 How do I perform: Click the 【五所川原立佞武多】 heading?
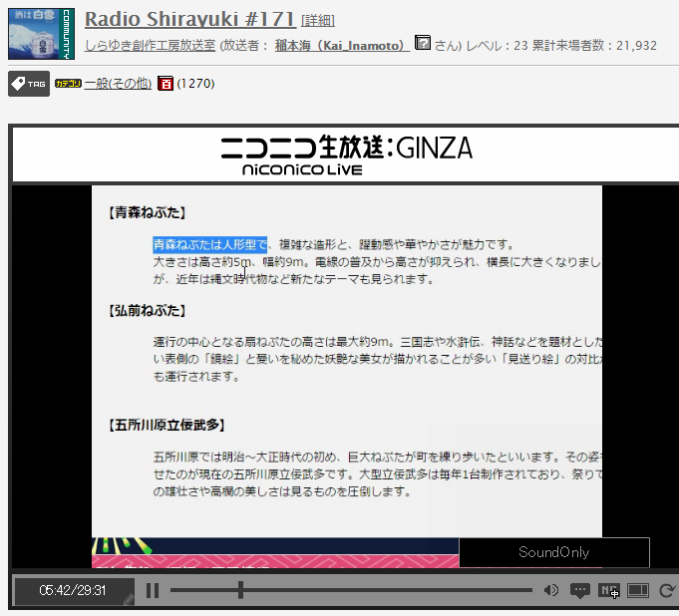[167, 425]
